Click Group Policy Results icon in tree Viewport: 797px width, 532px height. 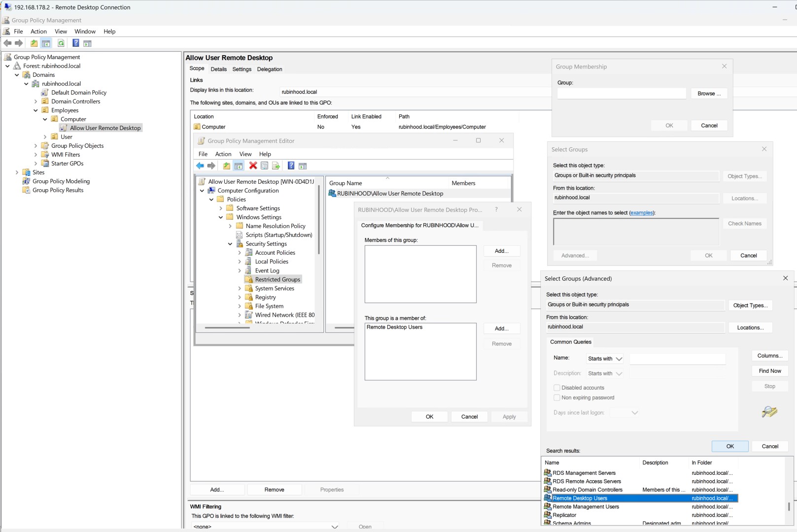tap(27, 190)
